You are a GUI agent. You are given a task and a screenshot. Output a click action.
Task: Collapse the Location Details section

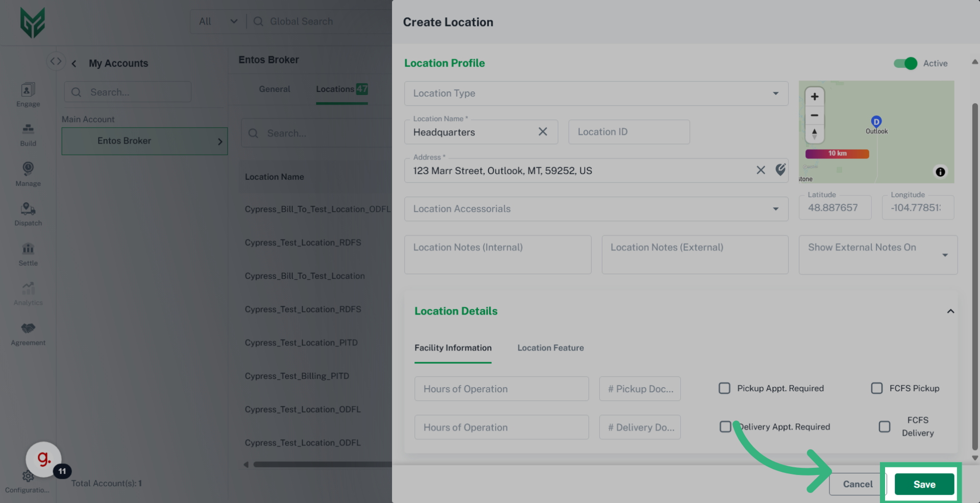pos(950,311)
